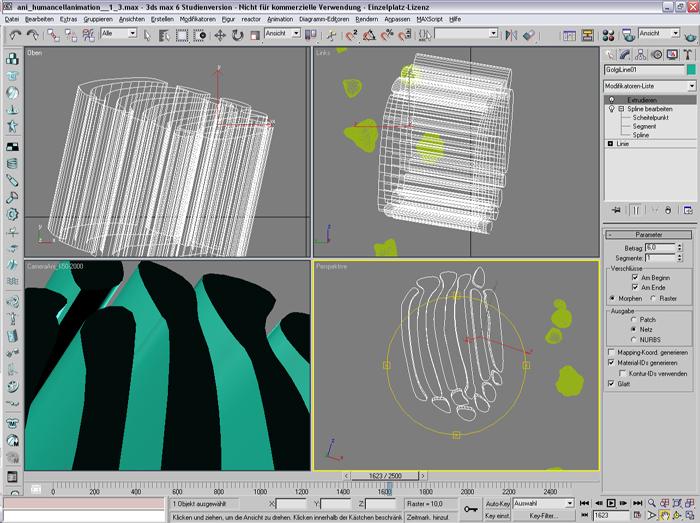Click the GolgiLine01 object color swatch
The width and height of the screenshot is (700, 523).
pyautogui.click(x=690, y=70)
